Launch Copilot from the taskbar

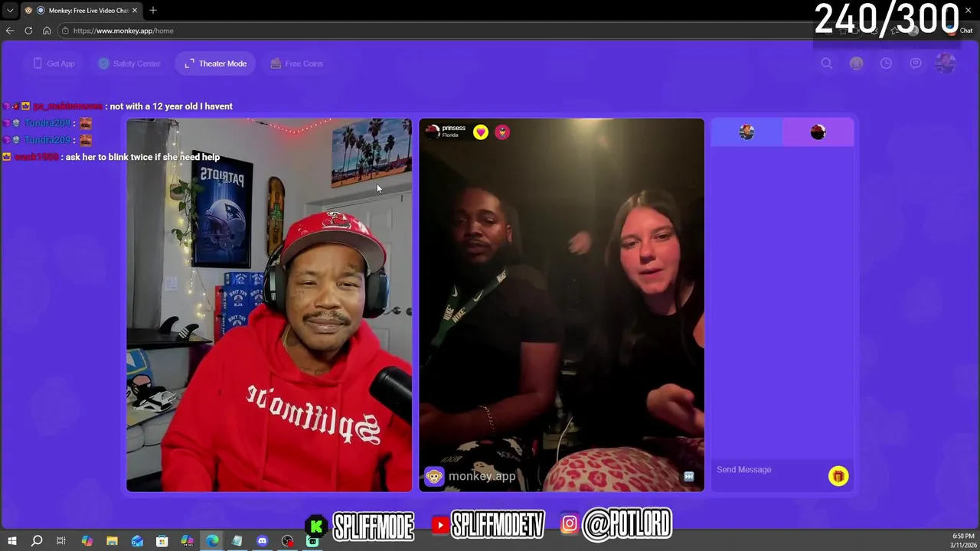tap(87, 541)
